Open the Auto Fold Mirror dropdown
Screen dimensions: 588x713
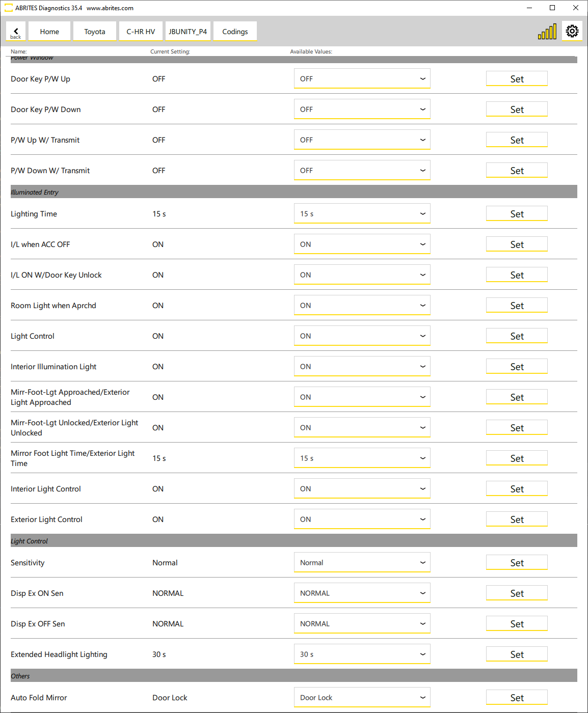362,698
